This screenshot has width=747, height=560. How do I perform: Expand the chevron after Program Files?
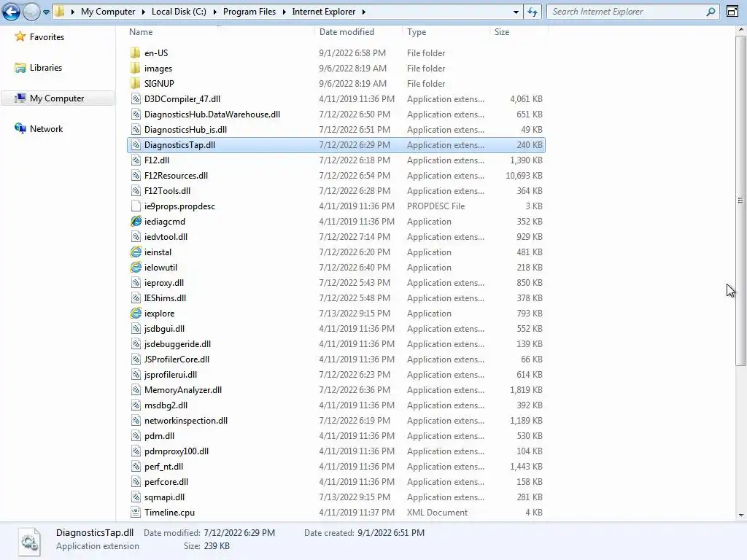(x=284, y=12)
